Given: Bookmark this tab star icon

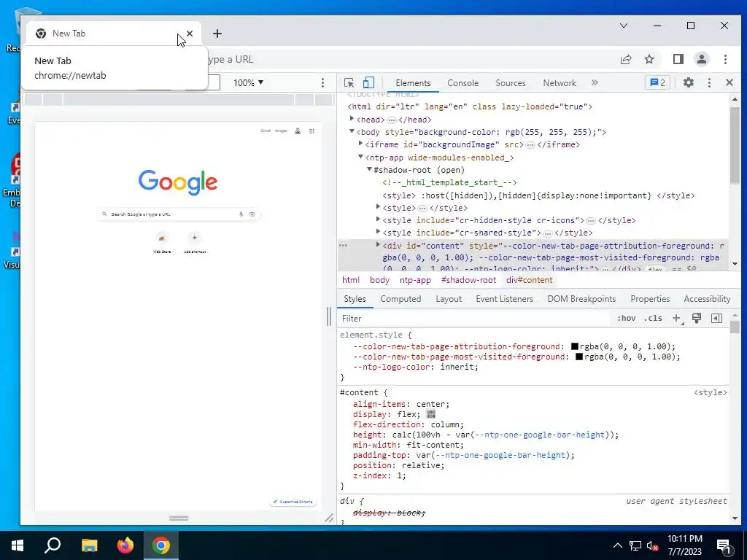Looking at the screenshot, I should [649, 59].
